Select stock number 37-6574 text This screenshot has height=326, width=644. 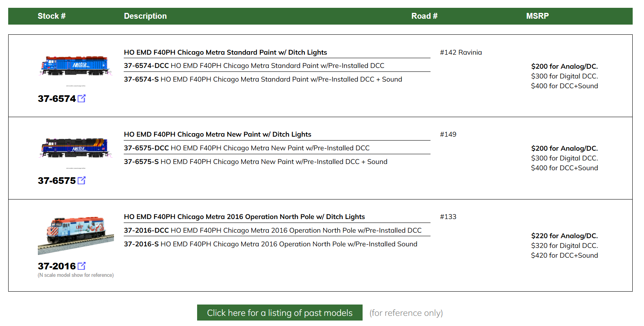point(57,99)
